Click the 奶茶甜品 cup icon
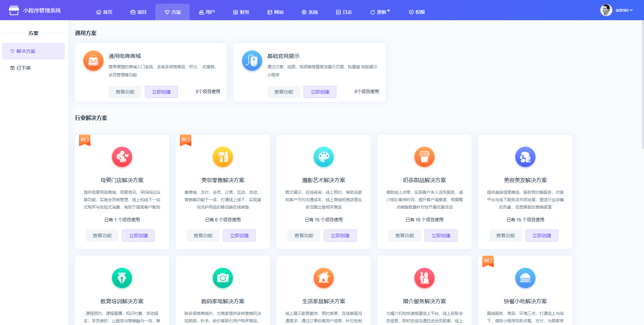This screenshot has width=644, height=325. 424,157
